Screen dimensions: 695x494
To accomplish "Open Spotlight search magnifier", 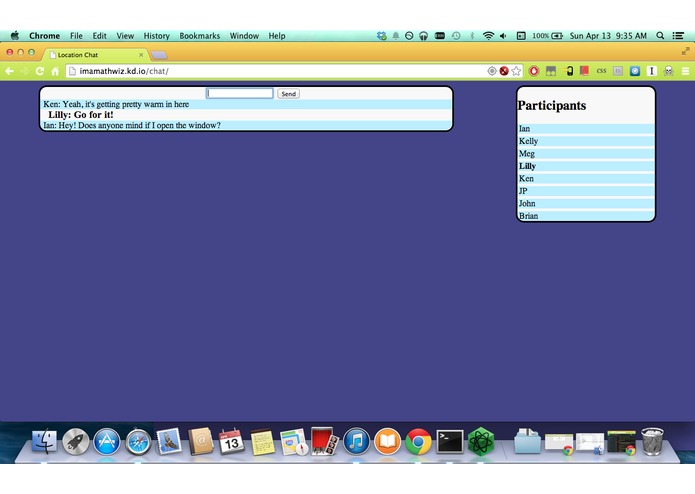I will [x=660, y=35].
